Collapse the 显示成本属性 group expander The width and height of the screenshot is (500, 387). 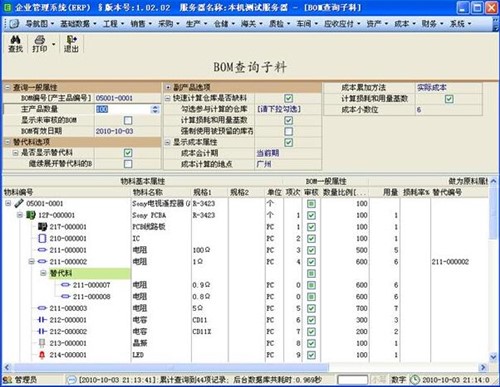168,142
